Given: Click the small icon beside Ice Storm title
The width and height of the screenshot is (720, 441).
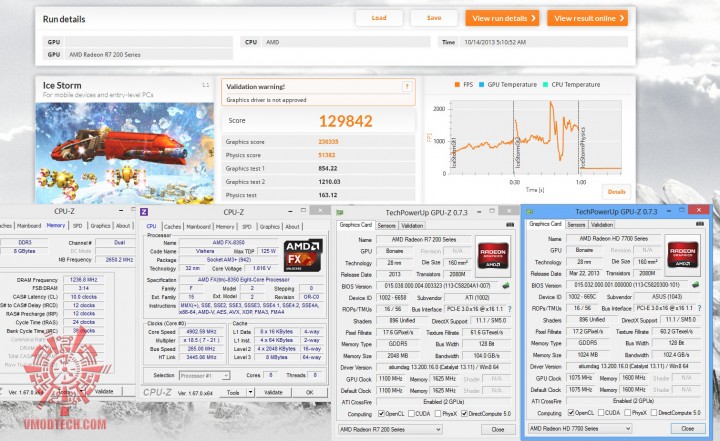Looking at the screenshot, I should [x=205, y=85].
